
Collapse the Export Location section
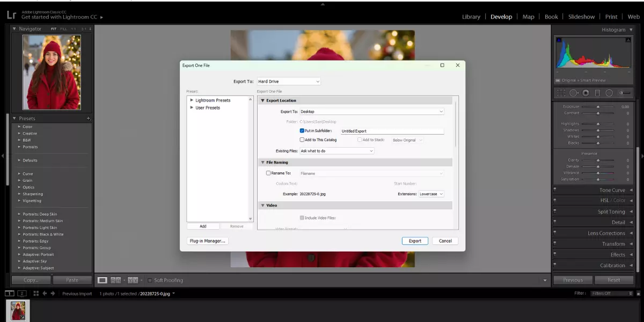pyautogui.click(x=263, y=100)
